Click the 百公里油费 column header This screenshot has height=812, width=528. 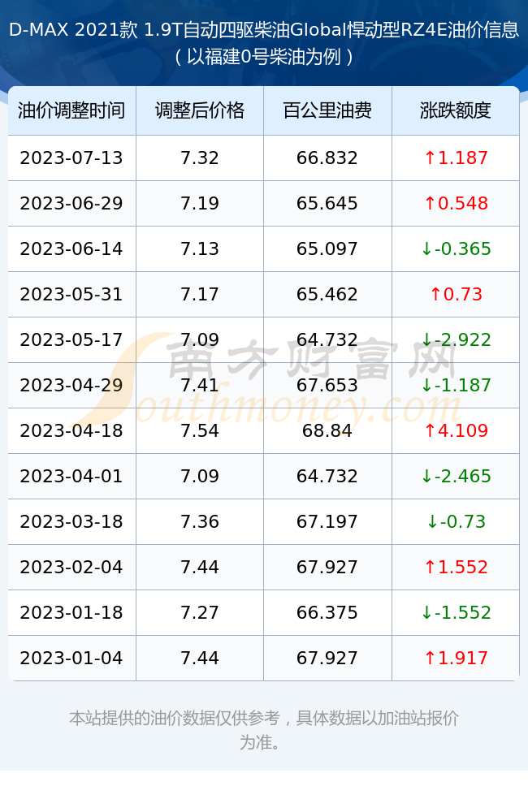pyautogui.click(x=327, y=110)
